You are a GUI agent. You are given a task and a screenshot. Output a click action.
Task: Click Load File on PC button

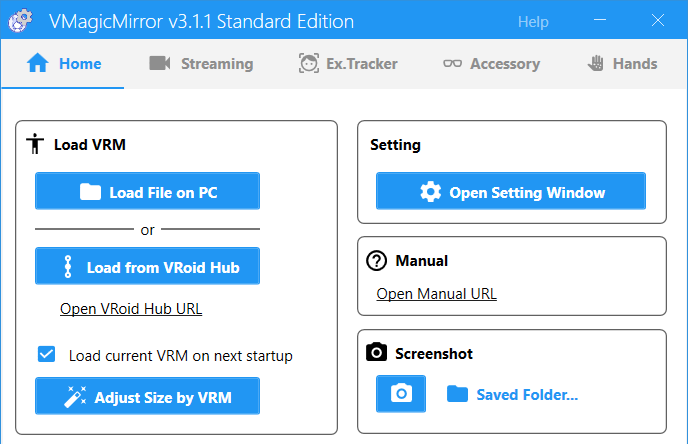tap(147, 191)
